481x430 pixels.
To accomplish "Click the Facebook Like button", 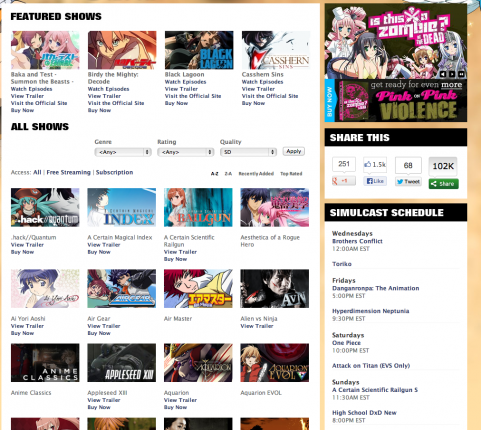I will point(375,181).
